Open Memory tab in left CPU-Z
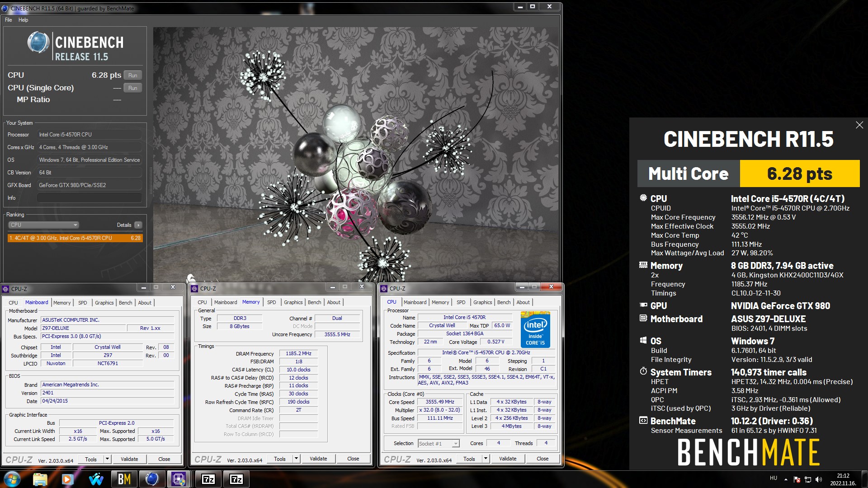Viewport: 868px width, 488px height. 62,303
